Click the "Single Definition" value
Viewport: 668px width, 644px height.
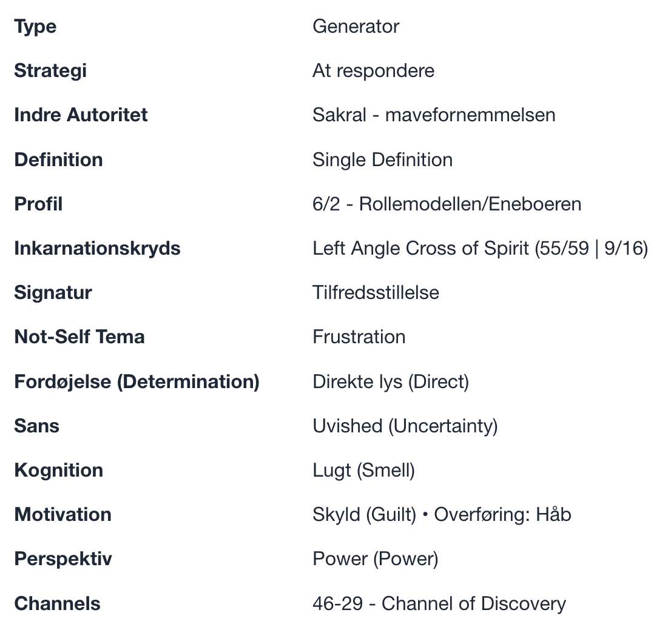pyautogui.click(x=382, y=159)
